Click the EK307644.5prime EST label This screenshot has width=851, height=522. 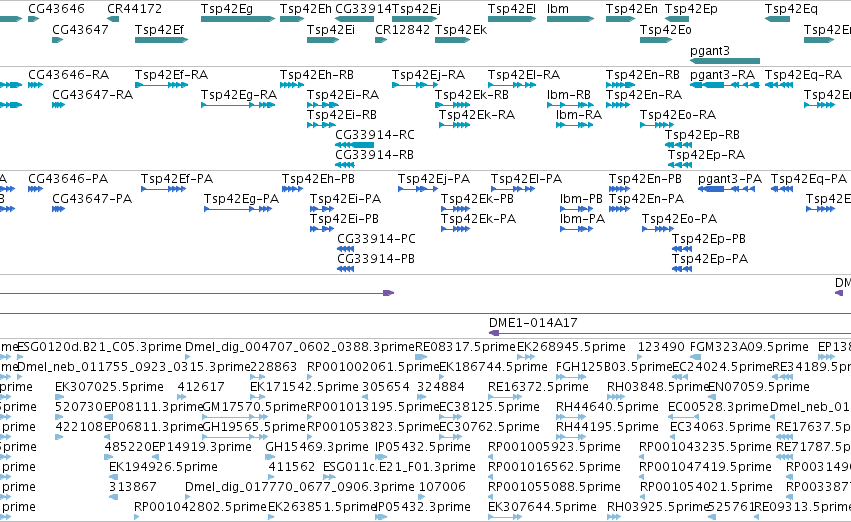[x=542, y=507]
